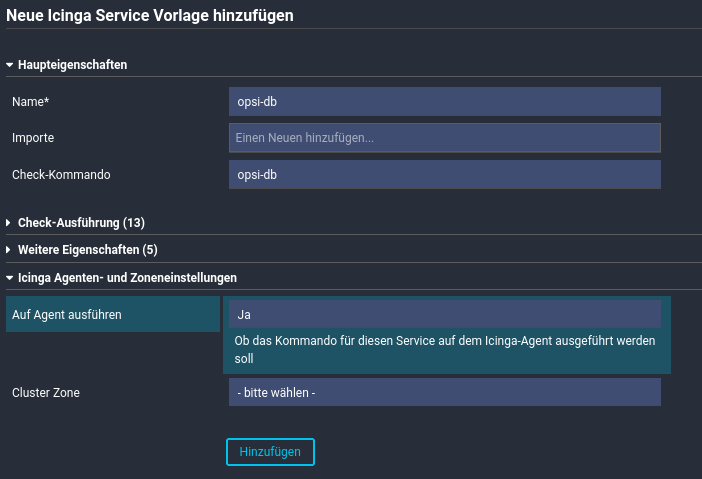Screen dimensions: 702x479
Task: Click the 'Name*' label
Action: (x=30, y=102)
